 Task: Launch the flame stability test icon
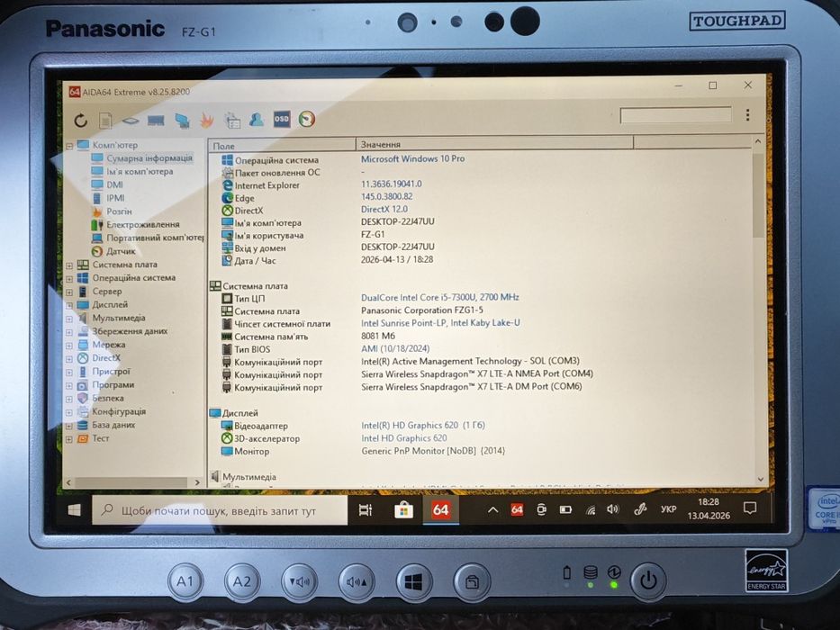point(207,120)
